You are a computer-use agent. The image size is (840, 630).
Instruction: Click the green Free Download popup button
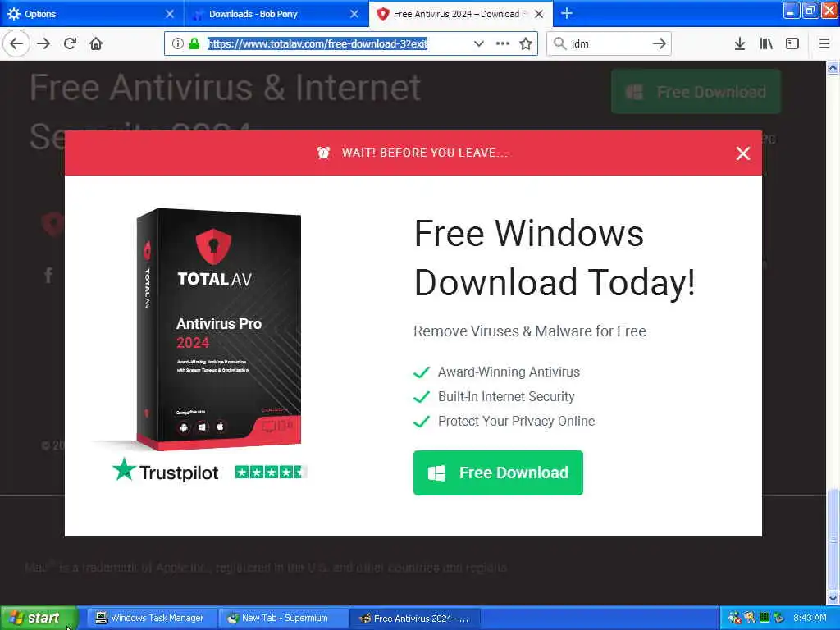498,472
